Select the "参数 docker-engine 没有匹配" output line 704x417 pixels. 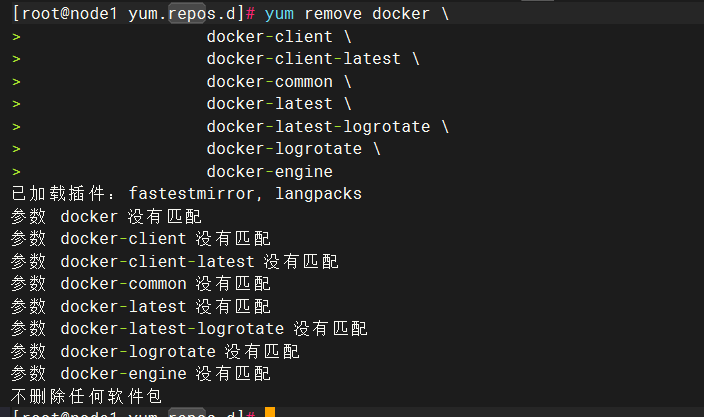(140, 374)
